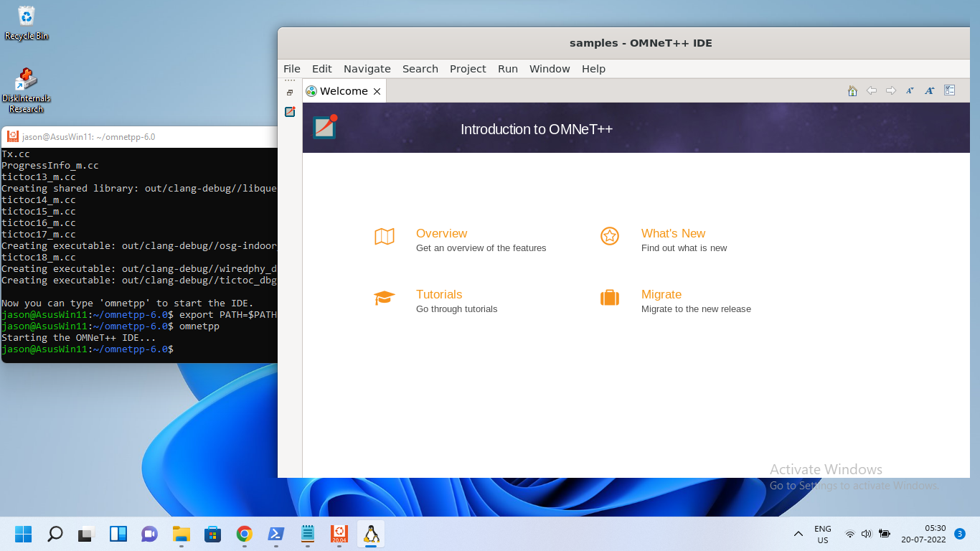This screenshot has width=980, height=551.
Task: Open the Migrate link
Action: pyautogui.click(x=661, y=294)
